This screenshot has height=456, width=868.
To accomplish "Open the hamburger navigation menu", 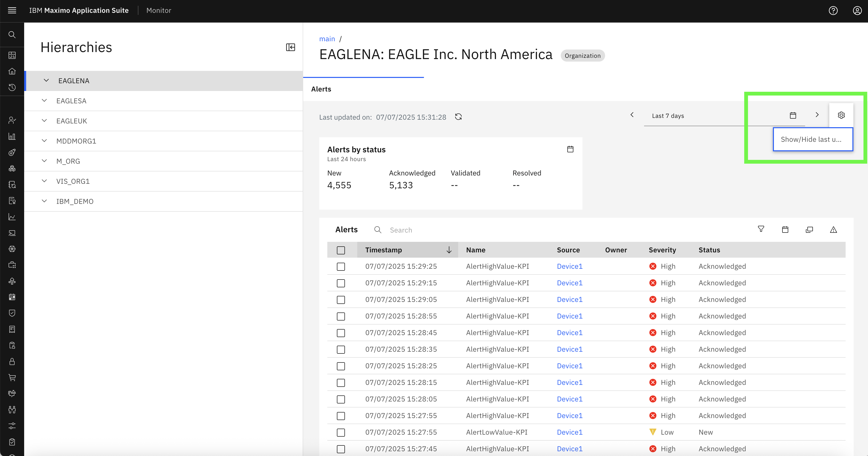I will point(12,11).
